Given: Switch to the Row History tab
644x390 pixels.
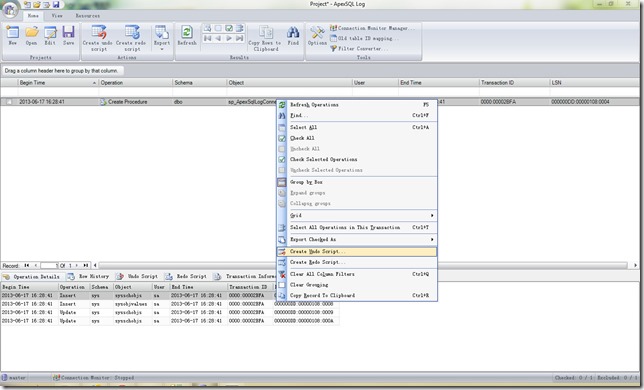Looking at the screenshot, I should (x=89, y=277).
